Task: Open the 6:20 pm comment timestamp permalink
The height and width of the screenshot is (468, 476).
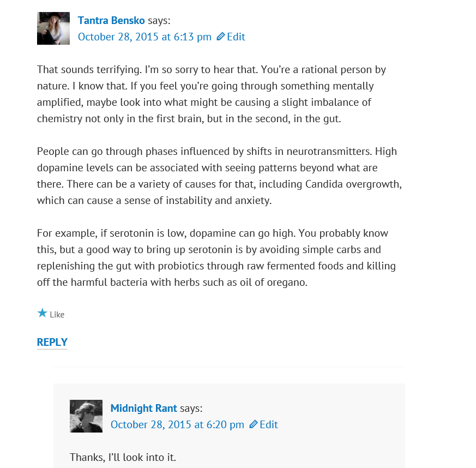Action: 177,424
